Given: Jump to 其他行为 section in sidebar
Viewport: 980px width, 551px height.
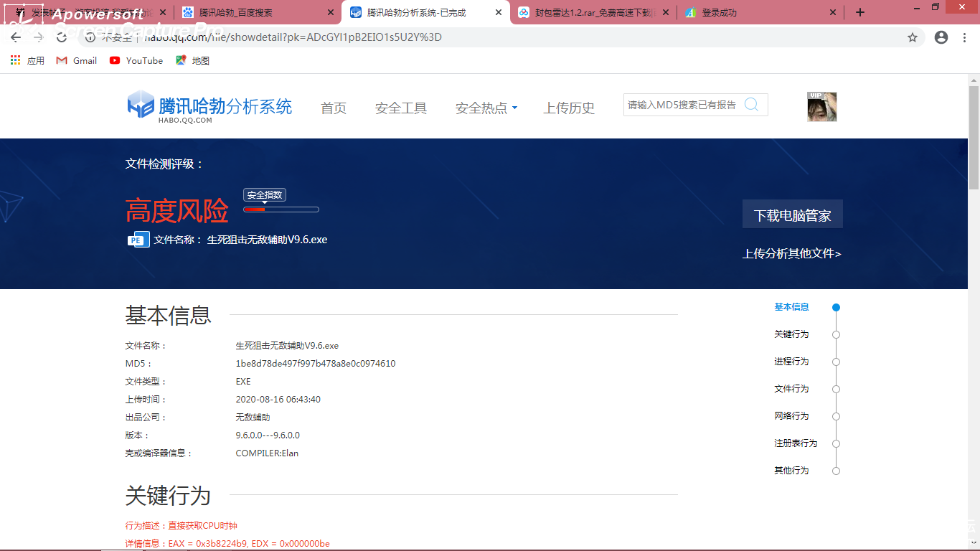Looking at the screenshot, I should click(791, 471).
